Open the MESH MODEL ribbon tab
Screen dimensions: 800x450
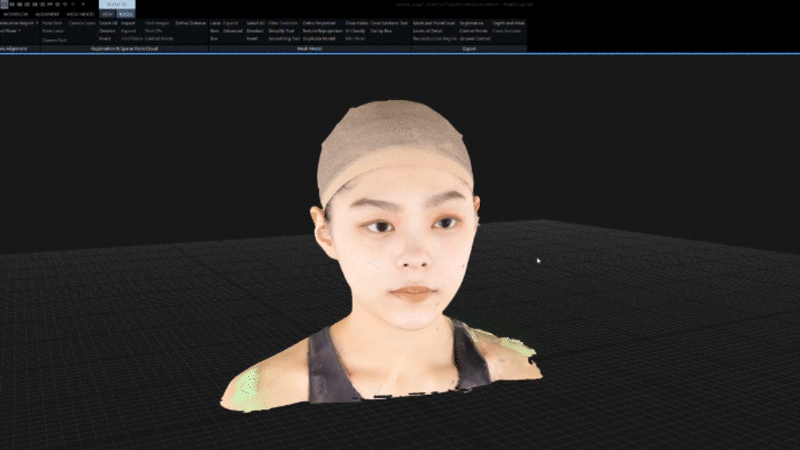click(81, 14)
